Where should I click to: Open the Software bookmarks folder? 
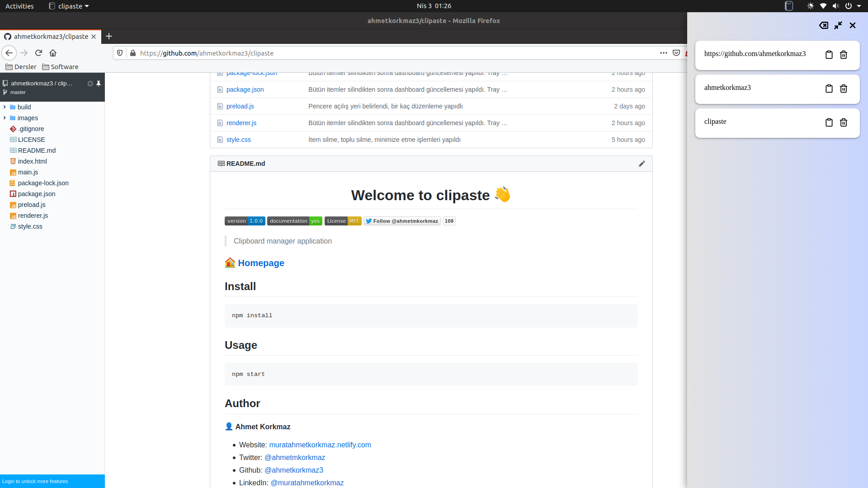click(x=60, y=67)
